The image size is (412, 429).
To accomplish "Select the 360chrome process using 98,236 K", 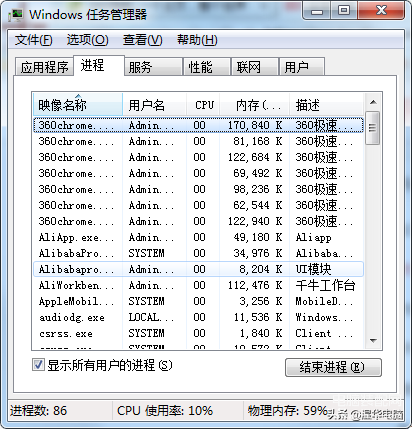I will pyautogui.click(x=198, y=189).
